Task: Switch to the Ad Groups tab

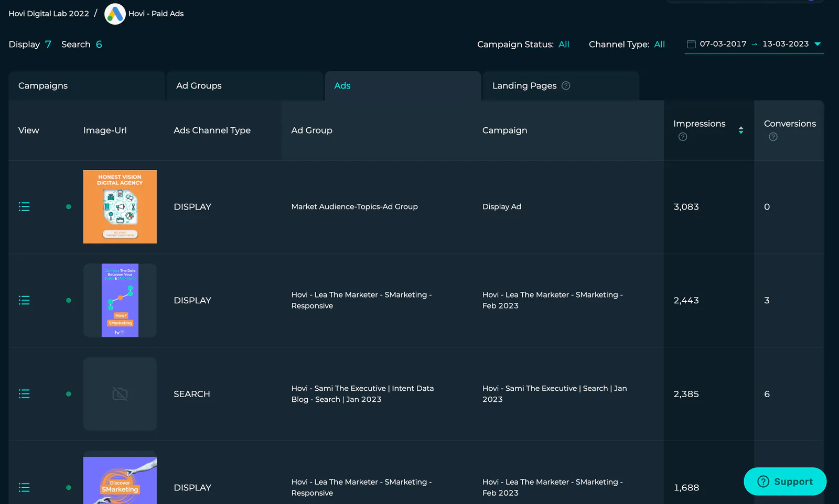Action: tap(245, 86)
